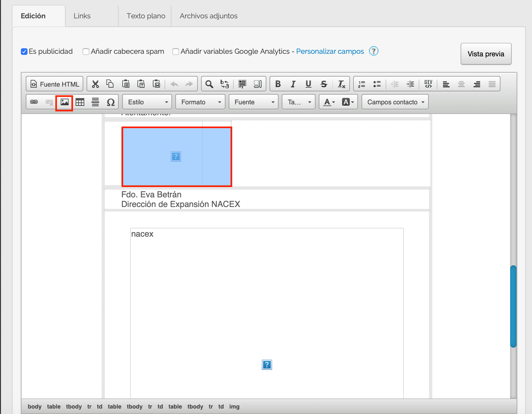This screenshot has width=532, height=414.
Task: Enable Añadir variables Google Analytics checkbox
Action: click(x=176, y=52)
